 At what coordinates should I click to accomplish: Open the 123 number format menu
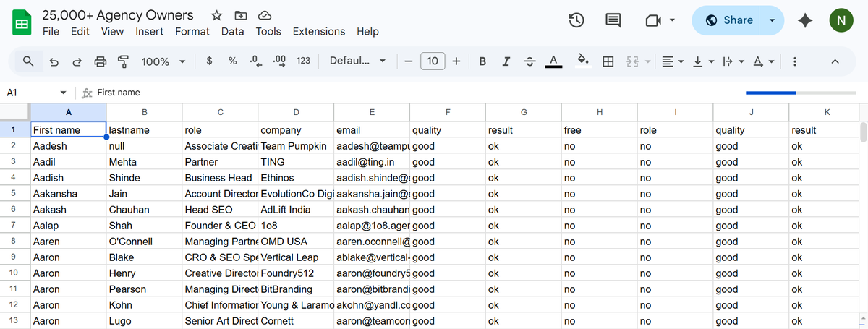click(303, 61)
